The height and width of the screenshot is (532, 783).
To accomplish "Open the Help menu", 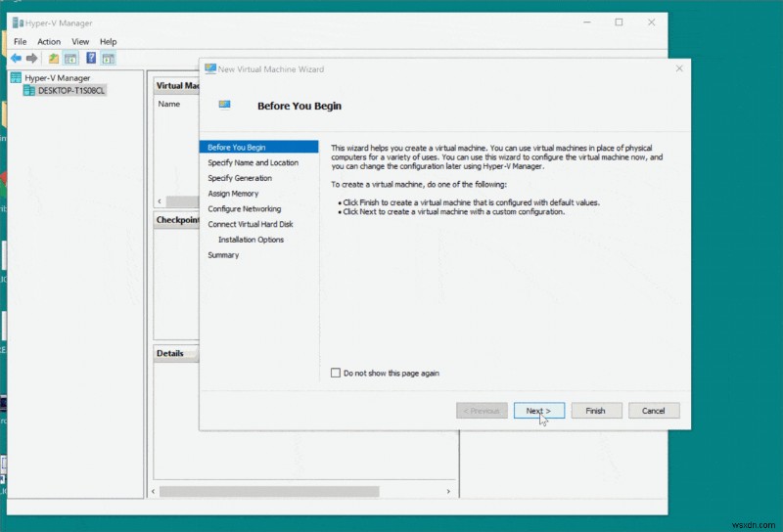I will tap(108, 41).
